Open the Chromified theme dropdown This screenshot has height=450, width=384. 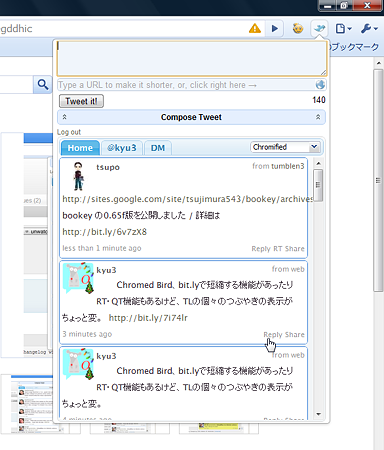click(285, 147)
